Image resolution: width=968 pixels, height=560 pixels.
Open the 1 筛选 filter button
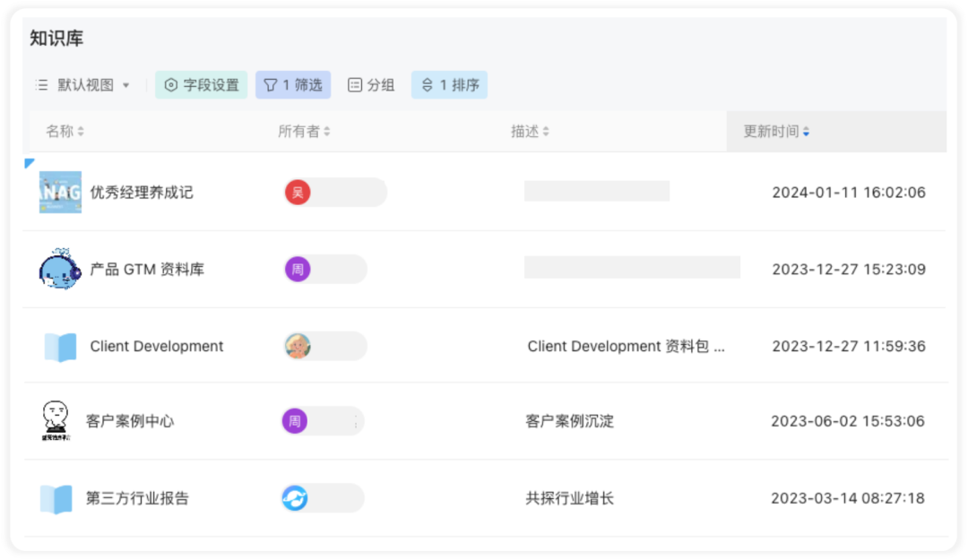coord(293,85)
